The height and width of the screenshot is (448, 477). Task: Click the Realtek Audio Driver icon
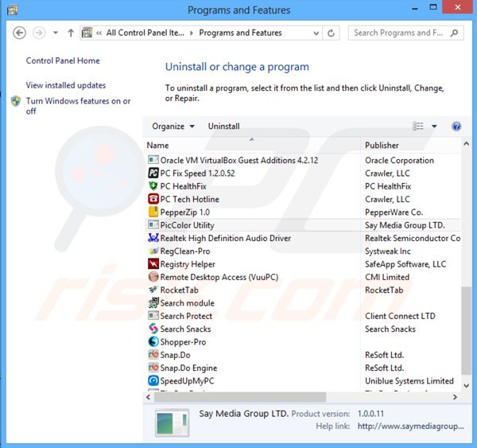point(153,238)
